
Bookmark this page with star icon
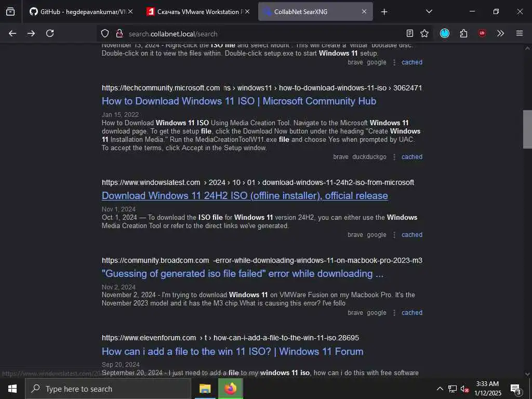424,33
